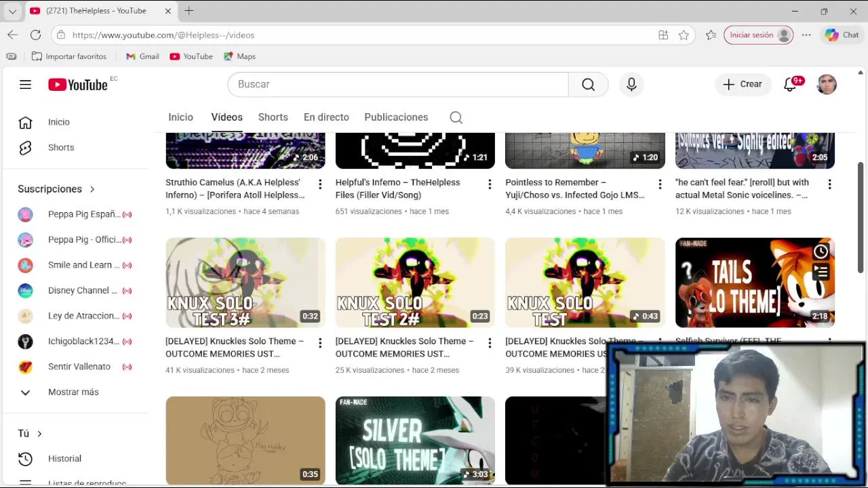Click the YouTube logo

coord(78,84)
